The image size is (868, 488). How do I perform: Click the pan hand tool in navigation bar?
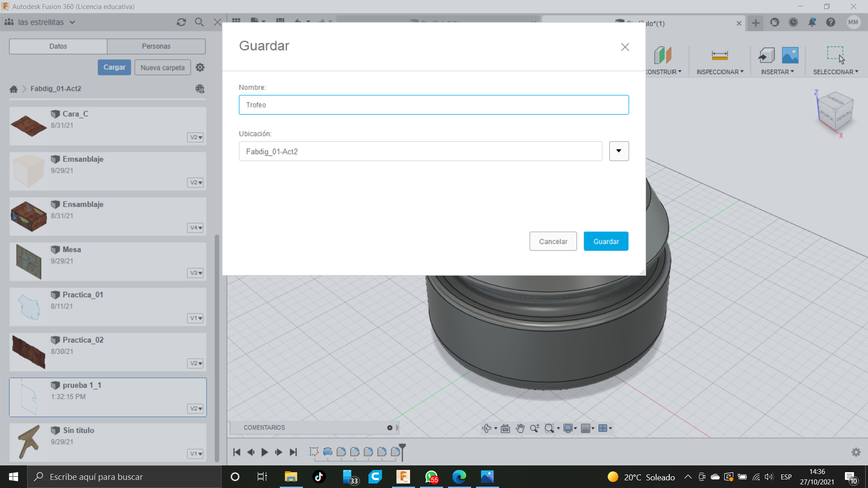[520, 428]
